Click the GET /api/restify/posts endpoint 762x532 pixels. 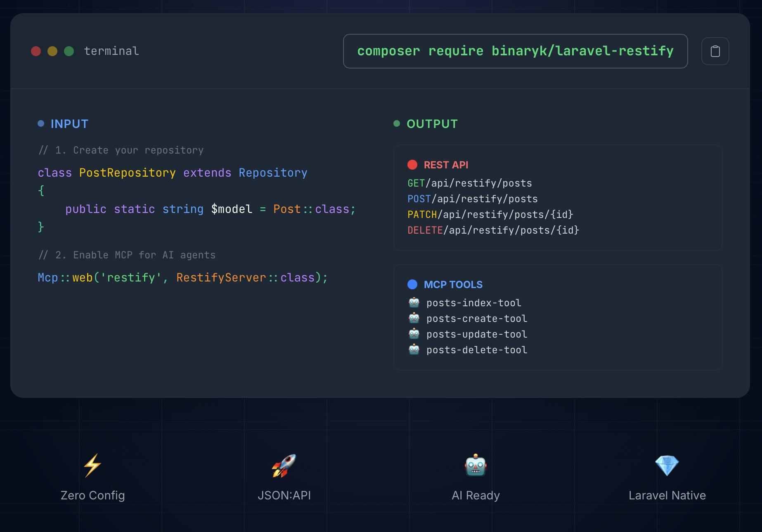(x=469, y=183)
